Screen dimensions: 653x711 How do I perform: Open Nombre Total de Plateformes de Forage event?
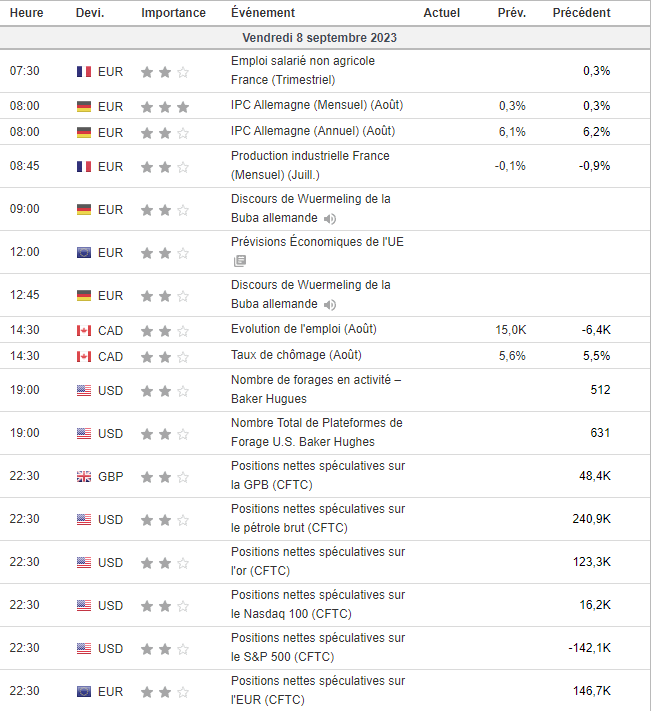(316, 433)
